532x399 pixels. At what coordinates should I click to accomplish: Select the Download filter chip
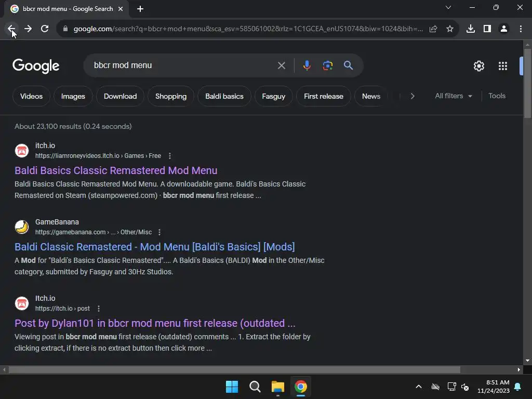coord(120,96)
